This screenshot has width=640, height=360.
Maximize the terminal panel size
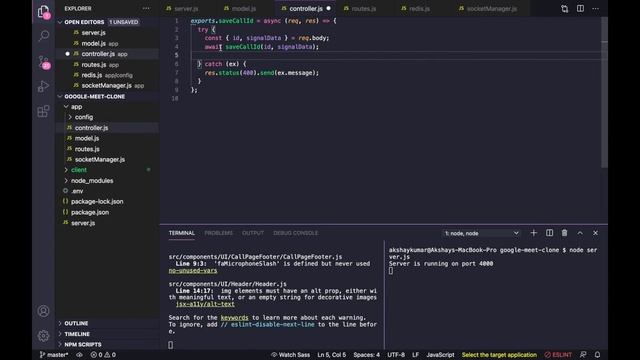(580, 233)
